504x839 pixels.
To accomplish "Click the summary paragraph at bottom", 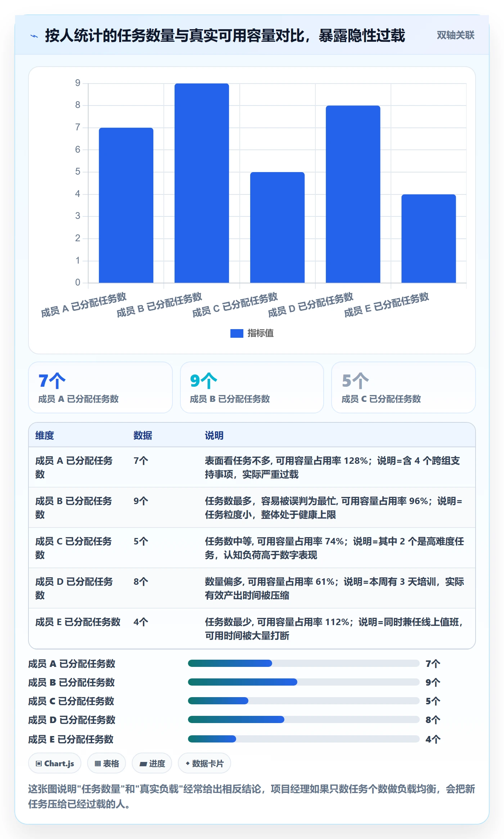I will point(252,797).
